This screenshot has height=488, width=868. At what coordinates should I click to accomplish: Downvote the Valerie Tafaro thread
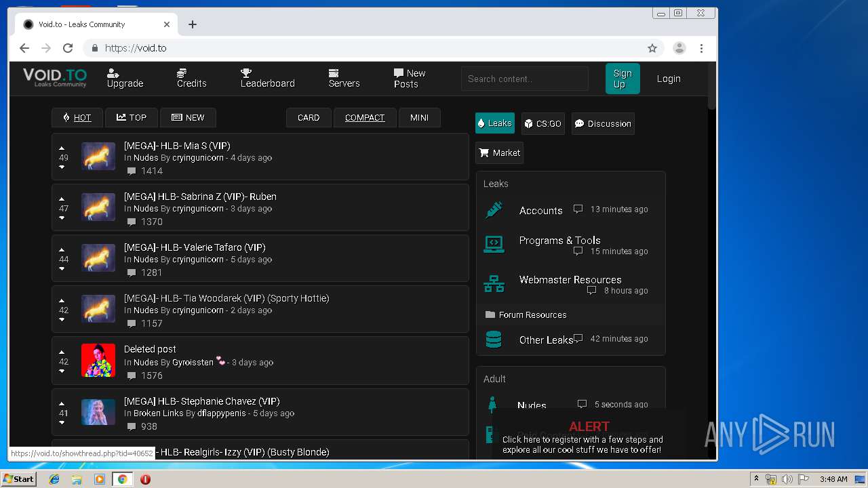point(62,268)
